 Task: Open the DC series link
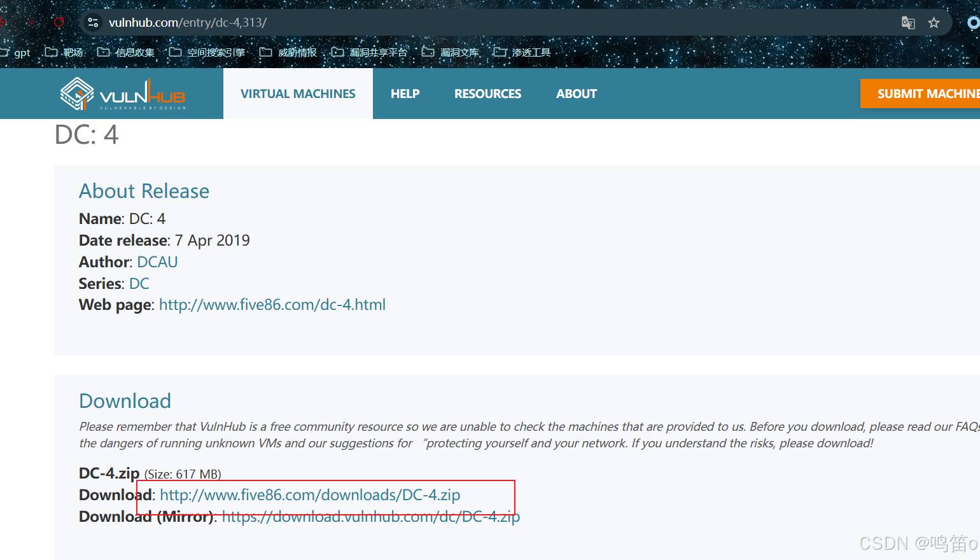139,283
